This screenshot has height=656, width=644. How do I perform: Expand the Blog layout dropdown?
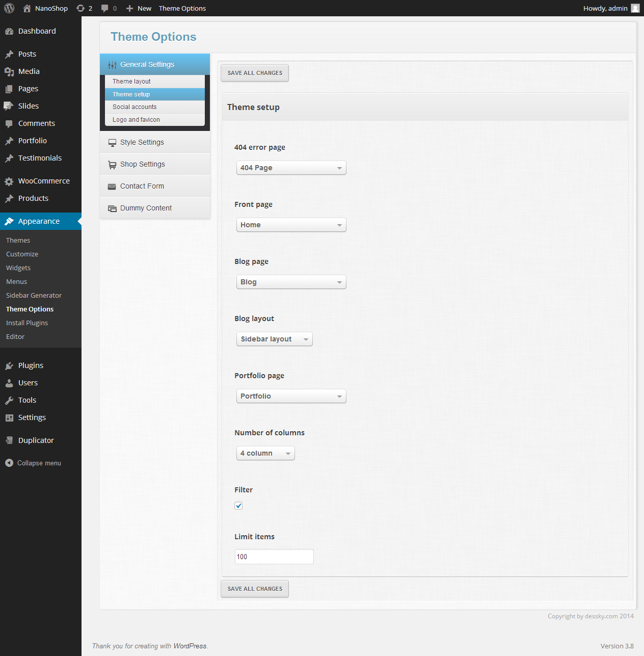pos(274,339)
